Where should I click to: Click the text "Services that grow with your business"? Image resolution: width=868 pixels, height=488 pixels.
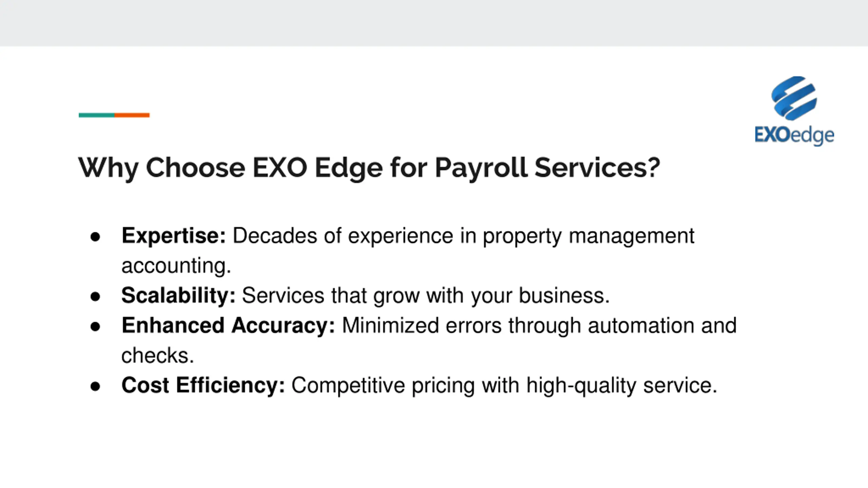pos(426,296)
